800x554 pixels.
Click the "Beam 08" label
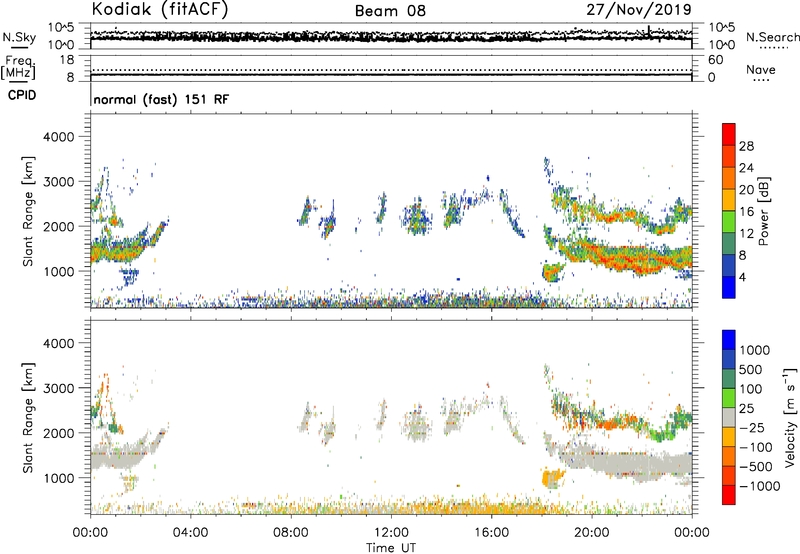(390, 11)
